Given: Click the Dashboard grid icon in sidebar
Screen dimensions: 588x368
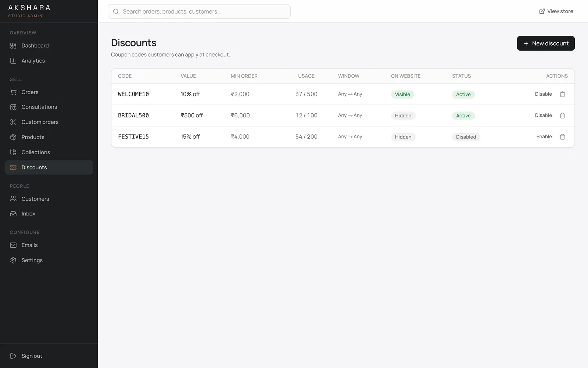Looking at the screenshot, I should click(13, 46).
